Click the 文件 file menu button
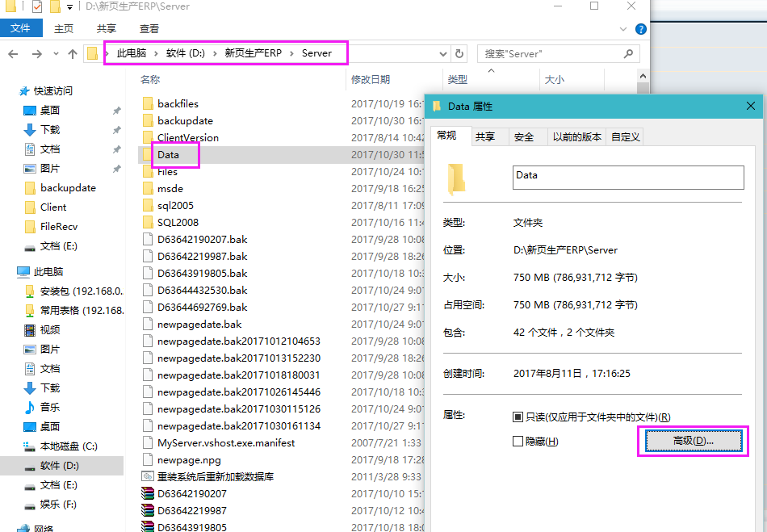 [21, 29]
